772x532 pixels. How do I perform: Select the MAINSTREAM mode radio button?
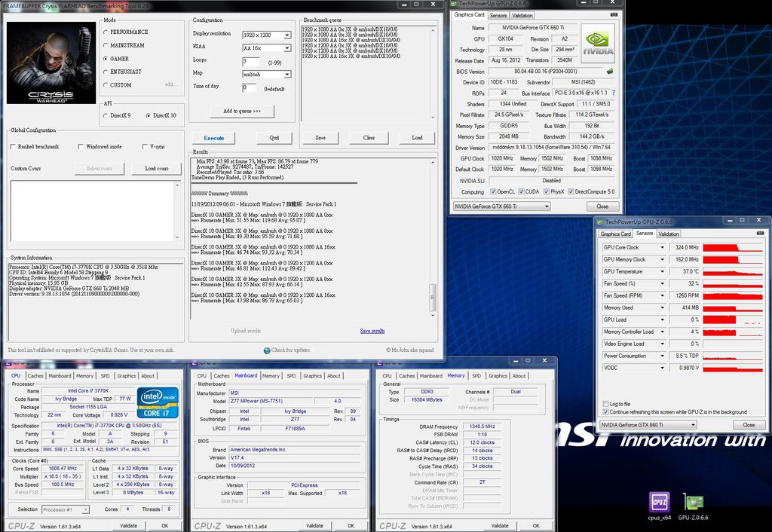[106, 45]
